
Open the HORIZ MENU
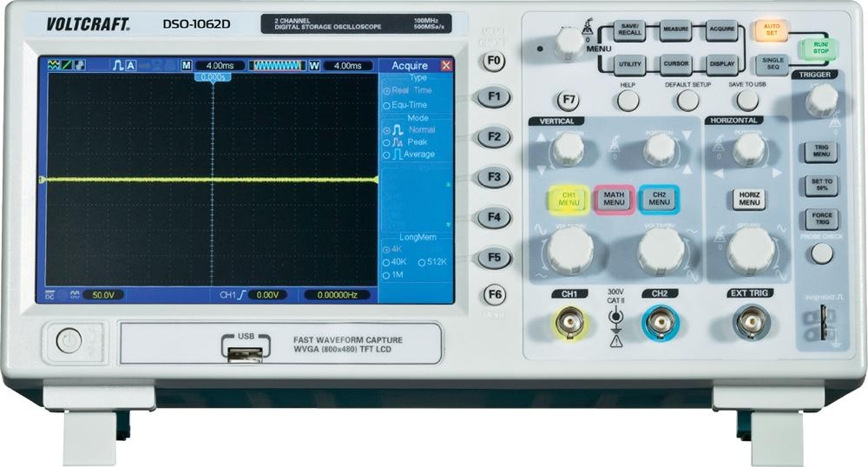(x=749, y=199)
